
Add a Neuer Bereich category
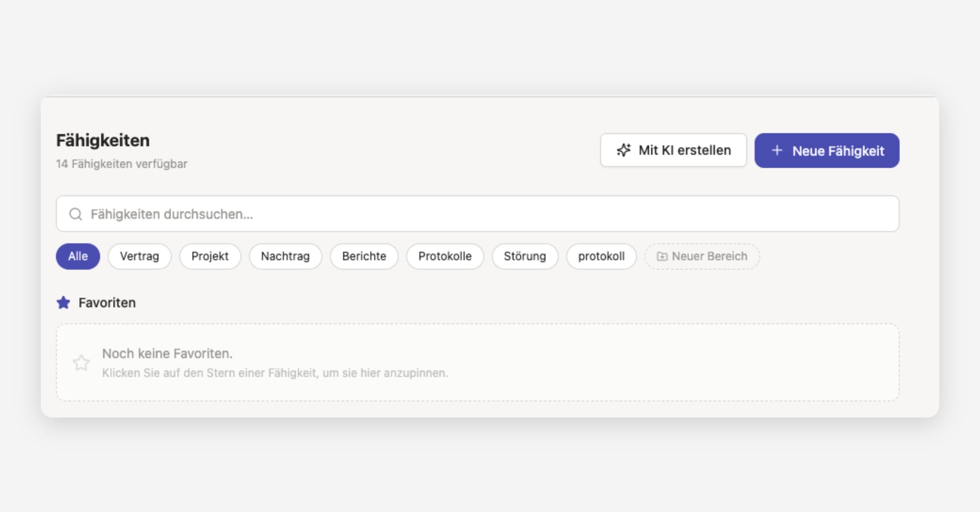[702, 256]
